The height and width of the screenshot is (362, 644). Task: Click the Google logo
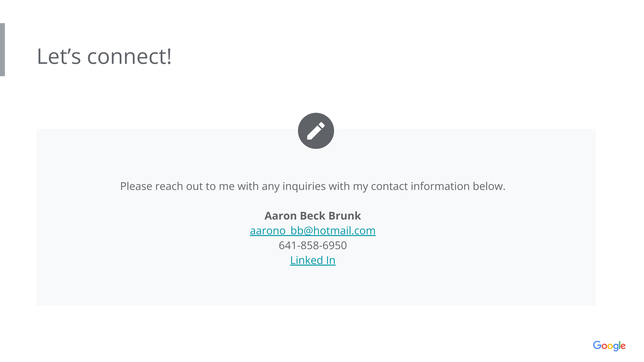tap(609, 346)
